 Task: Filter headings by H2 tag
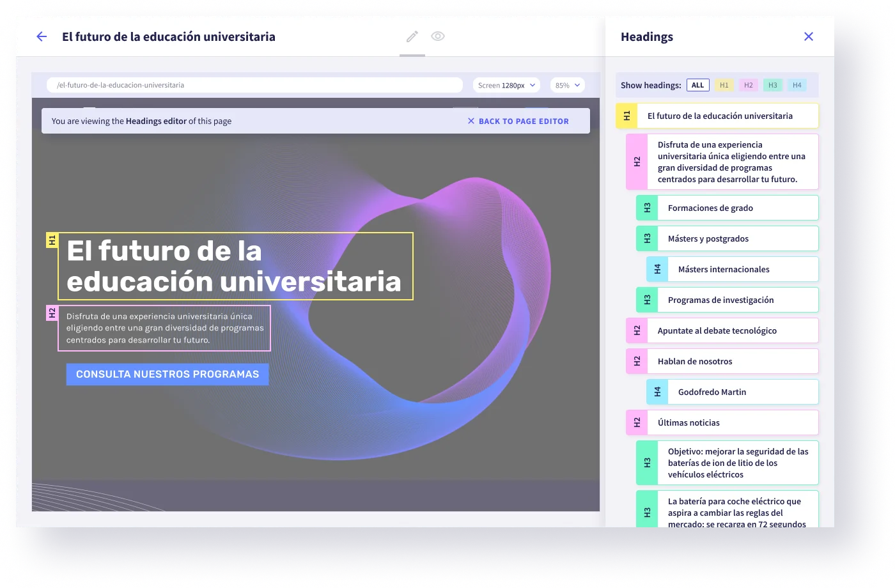[x=749, y=85]
